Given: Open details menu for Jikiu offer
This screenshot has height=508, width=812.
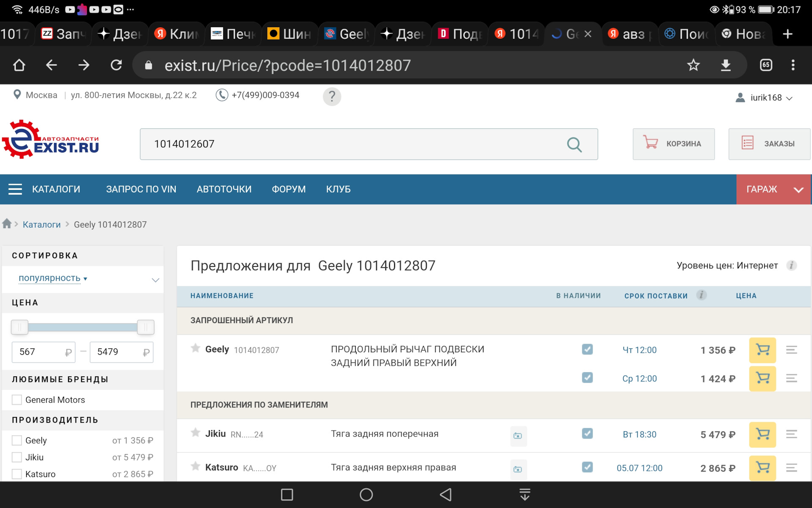Looking at the screenshot, I should coord(792,434).
